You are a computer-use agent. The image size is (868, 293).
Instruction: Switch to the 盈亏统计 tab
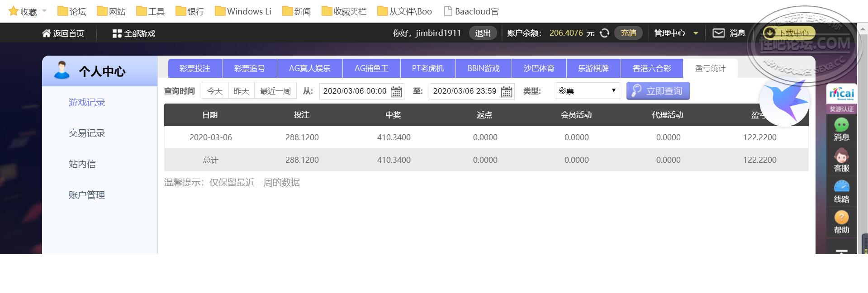(x=710, y=68)
